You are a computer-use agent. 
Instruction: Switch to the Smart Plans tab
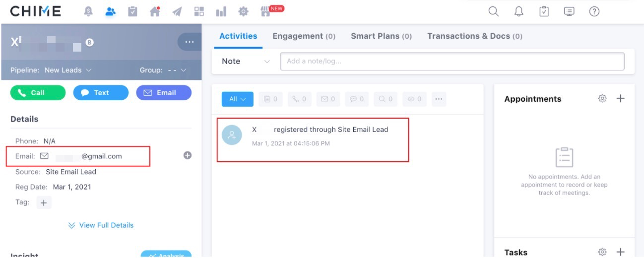click(381, 36)
